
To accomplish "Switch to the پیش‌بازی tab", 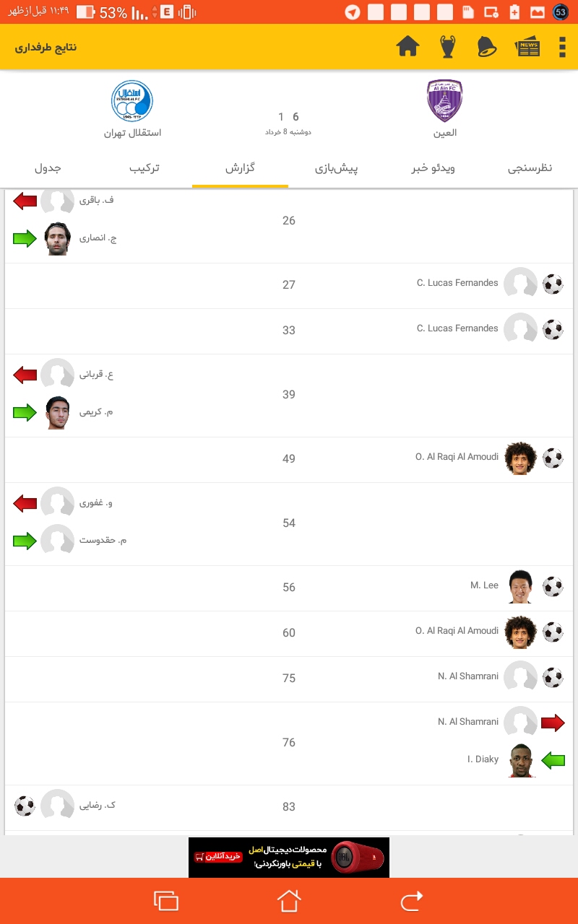I will click(337, 169).
